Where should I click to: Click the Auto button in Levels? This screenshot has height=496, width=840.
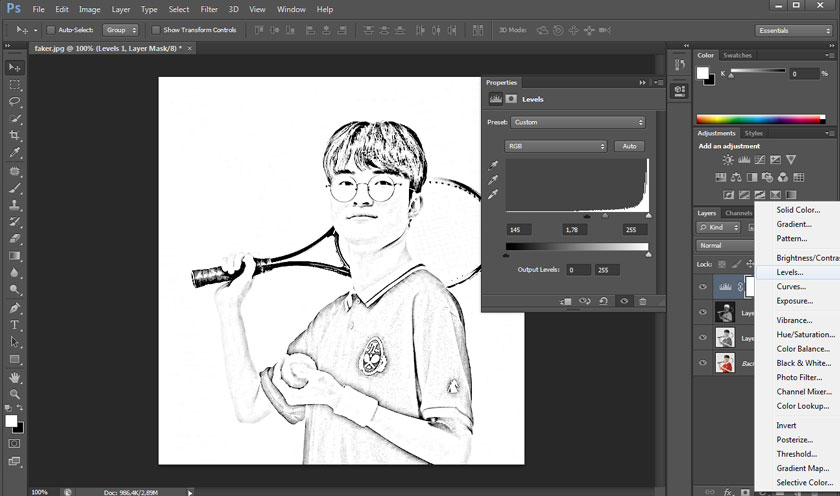pyautogui.click(x=629, y=146)
